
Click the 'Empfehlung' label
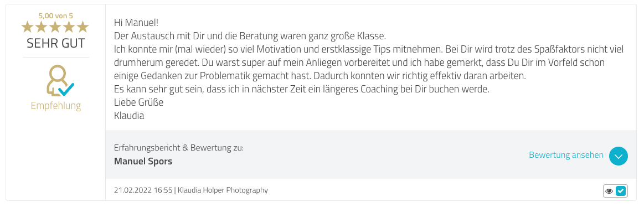coord(56,106)
